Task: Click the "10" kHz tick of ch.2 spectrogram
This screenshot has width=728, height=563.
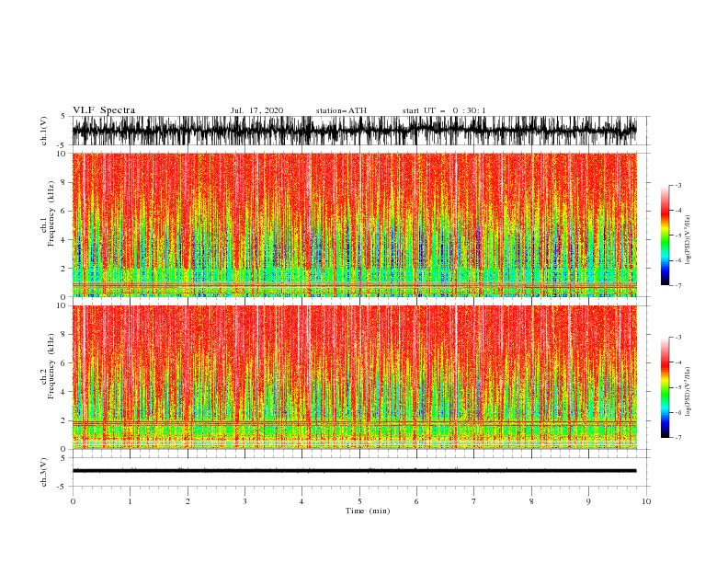Action: (x=62, y=305)
